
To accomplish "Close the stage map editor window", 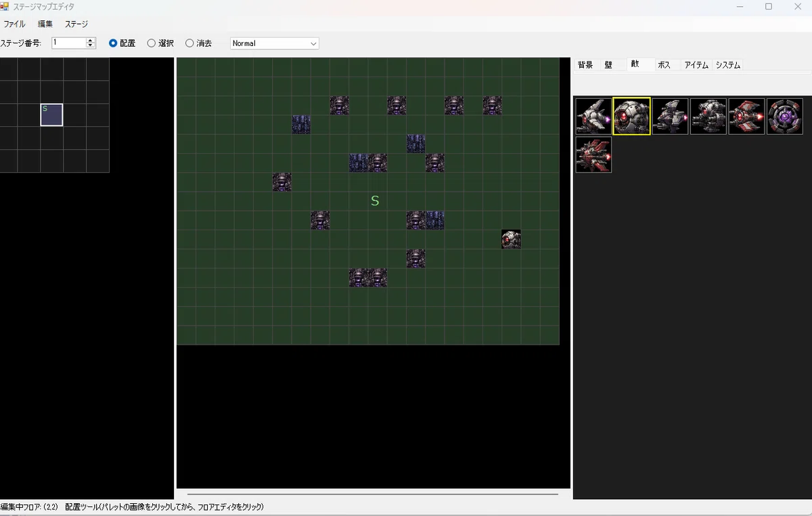I will click(798, 7).
